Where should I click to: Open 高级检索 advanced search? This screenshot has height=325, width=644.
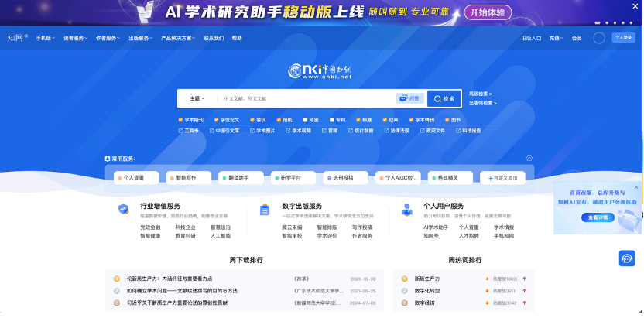click(x=481, y=94)
